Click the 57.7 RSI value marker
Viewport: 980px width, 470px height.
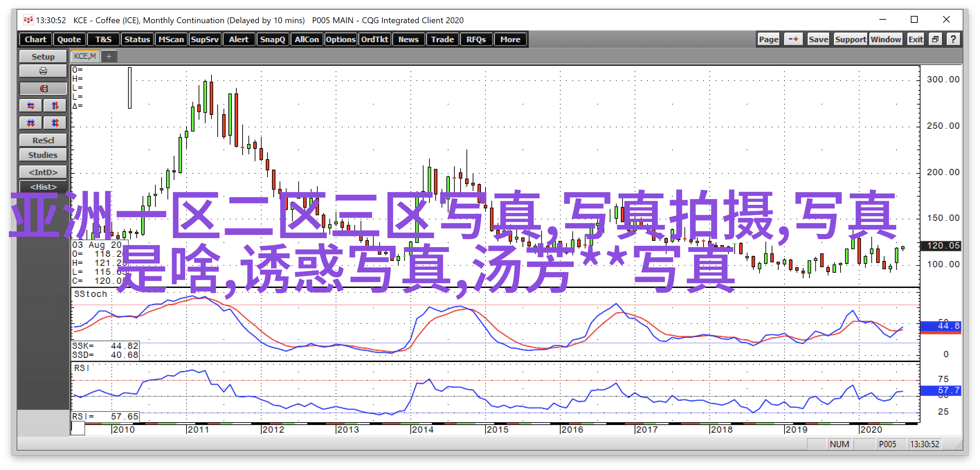point(941,390)
